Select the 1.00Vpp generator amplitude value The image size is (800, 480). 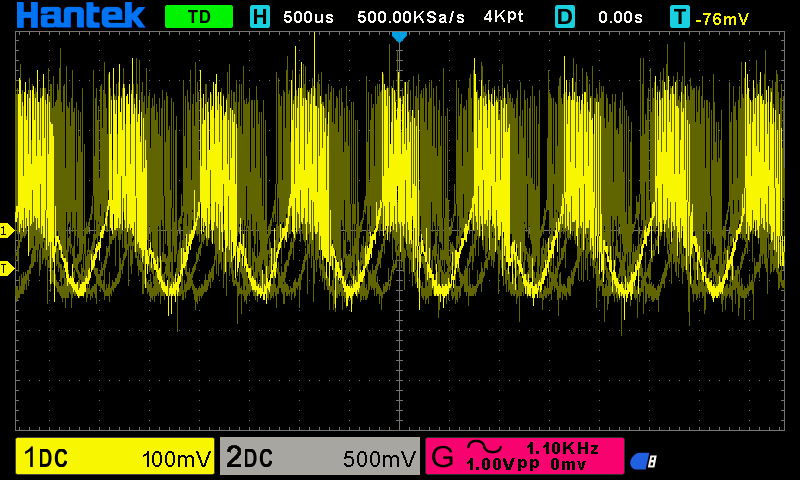click(503, 464)
